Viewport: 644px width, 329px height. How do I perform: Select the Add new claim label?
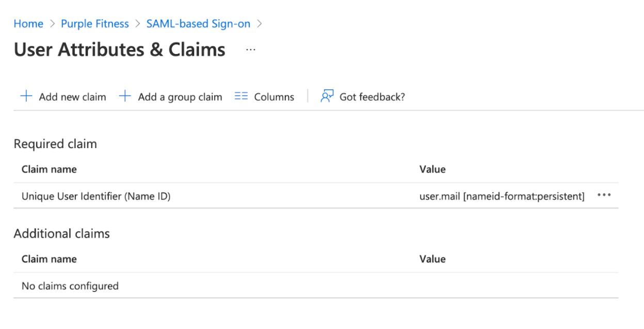[x=72, y=97]
